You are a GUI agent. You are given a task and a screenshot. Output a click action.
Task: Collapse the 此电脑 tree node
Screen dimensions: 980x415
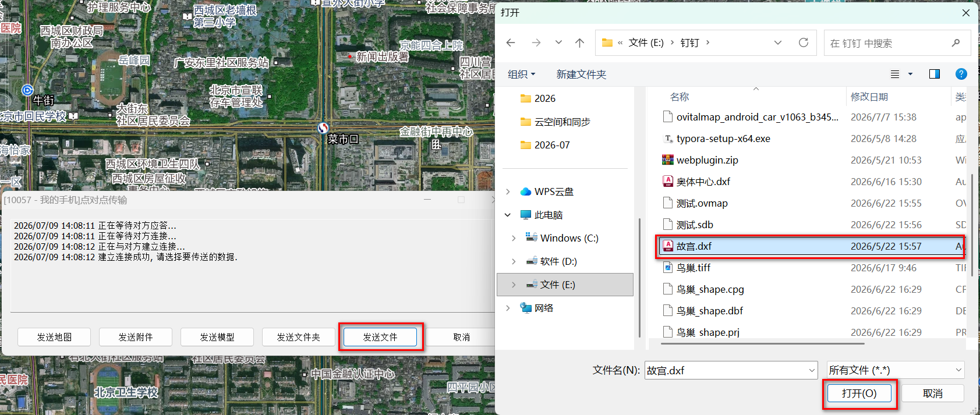(x=508, y=215)
